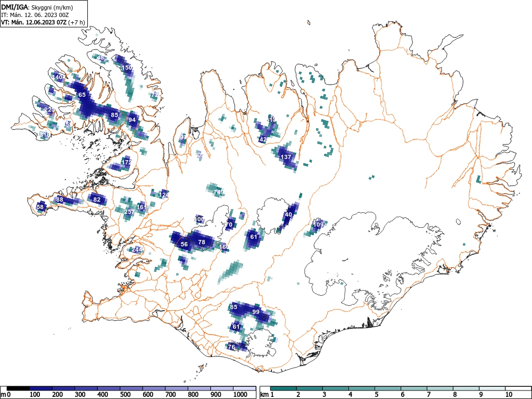Click the visibility value '65' on the map
Image resolution: width=532 pixels, height=399 pixels.
pos(82,95)
